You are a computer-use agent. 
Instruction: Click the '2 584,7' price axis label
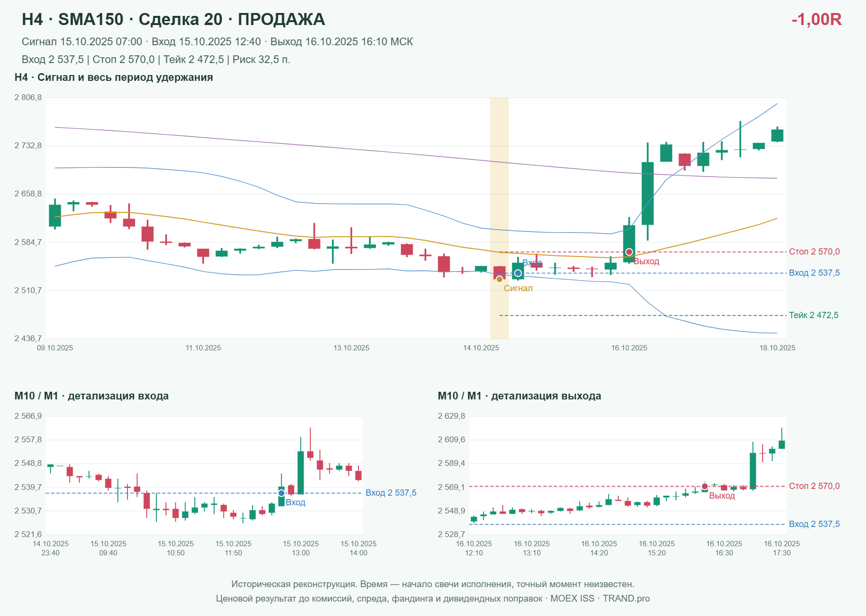tap(28, 242)
